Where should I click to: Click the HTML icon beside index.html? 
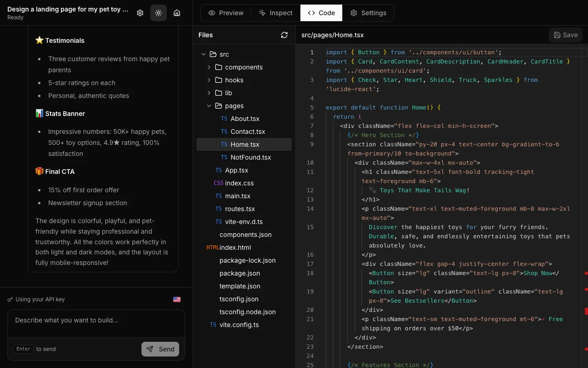point(212,247)
